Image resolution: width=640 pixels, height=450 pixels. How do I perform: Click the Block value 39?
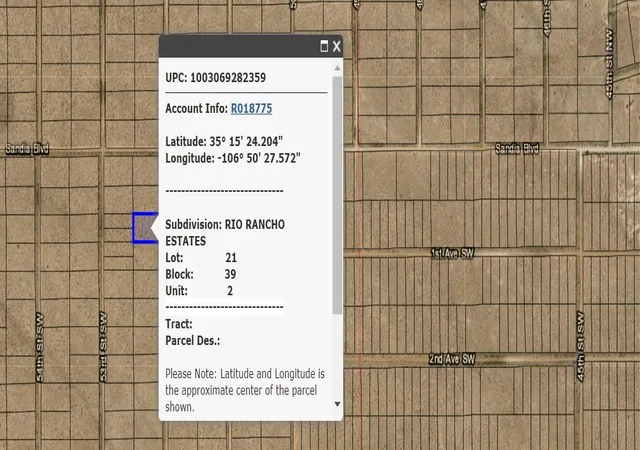(230, 274)
